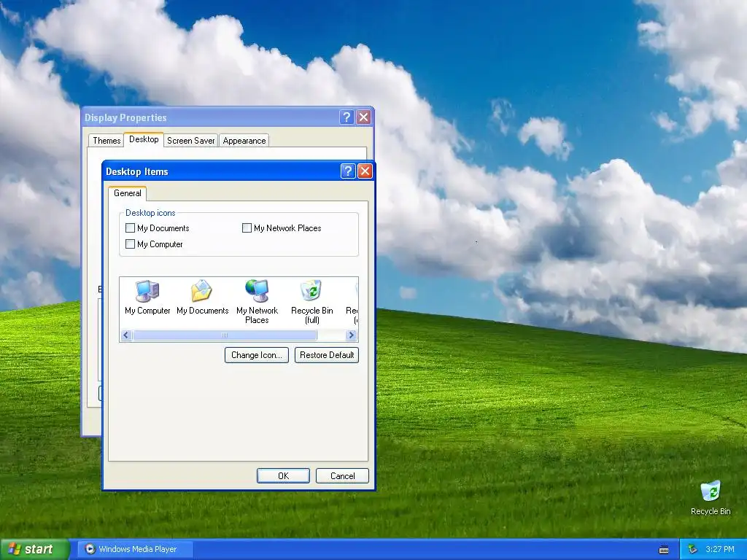Click the icon list's right scroll arrow
747x560 pixels.
[352, 335]
